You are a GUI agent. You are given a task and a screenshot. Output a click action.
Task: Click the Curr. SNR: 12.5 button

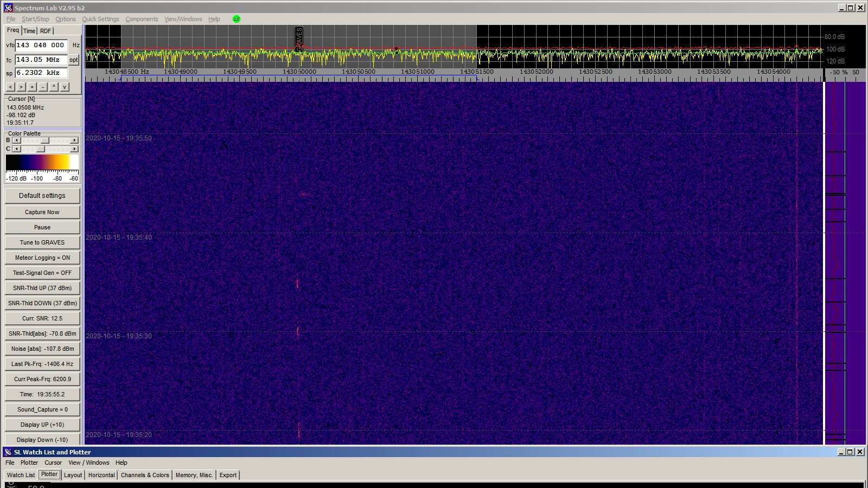click(42, 318)
